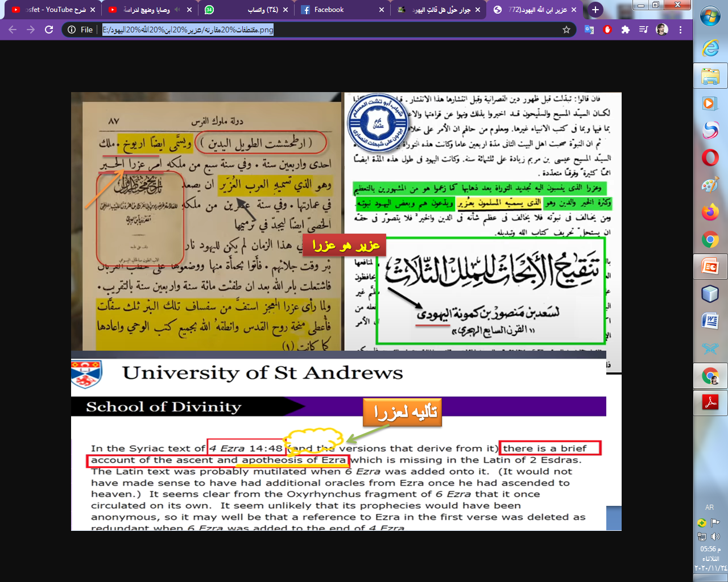Launch Google Chrome from the taskbar
728x582 pixels.
[x=710, y=239]
